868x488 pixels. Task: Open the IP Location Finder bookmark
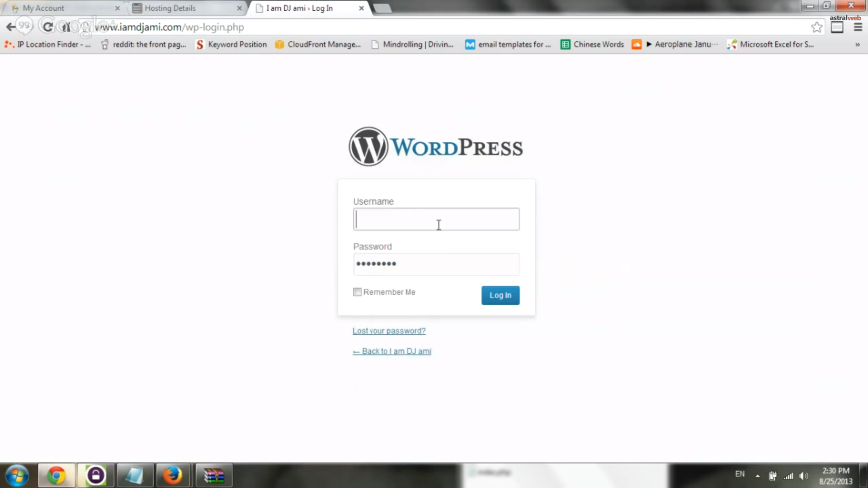coord(47,44)
